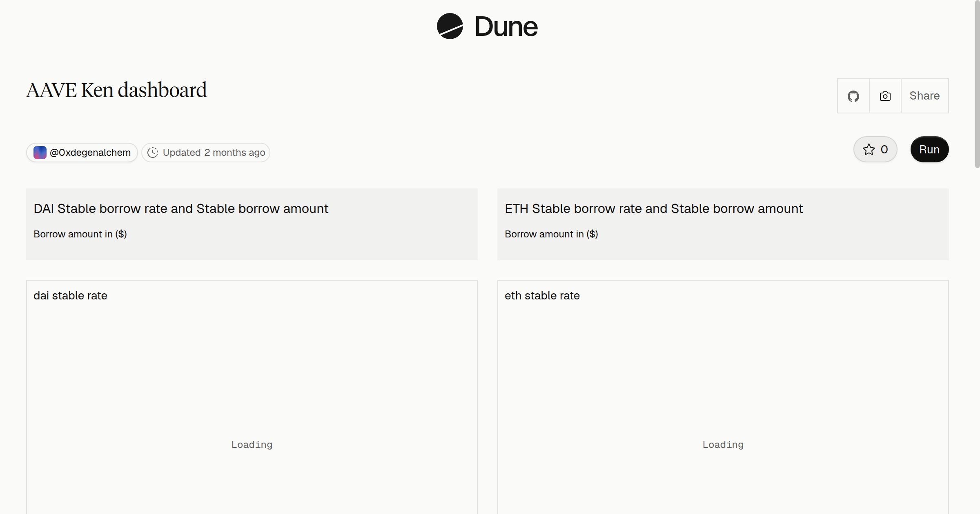Star this dashboard
980x514 pixels.
(875, 149)
